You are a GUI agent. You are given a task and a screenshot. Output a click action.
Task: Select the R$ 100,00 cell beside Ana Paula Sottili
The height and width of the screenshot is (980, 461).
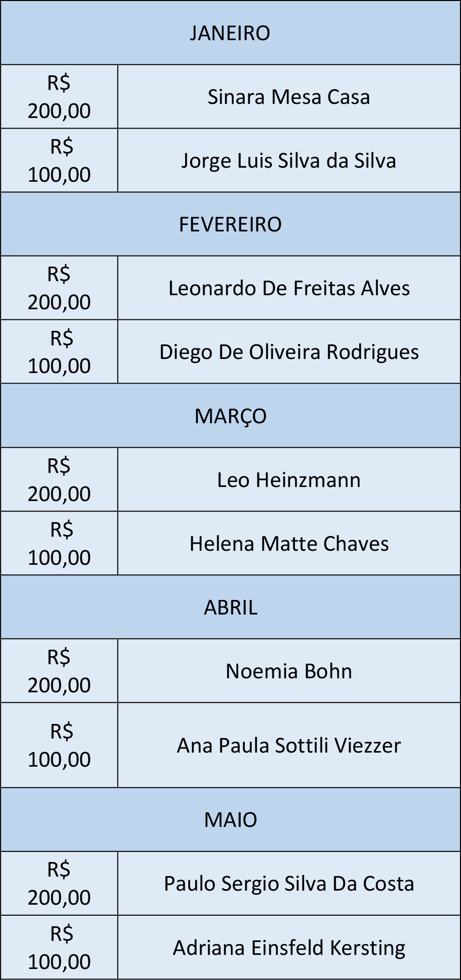click(59, 746)
